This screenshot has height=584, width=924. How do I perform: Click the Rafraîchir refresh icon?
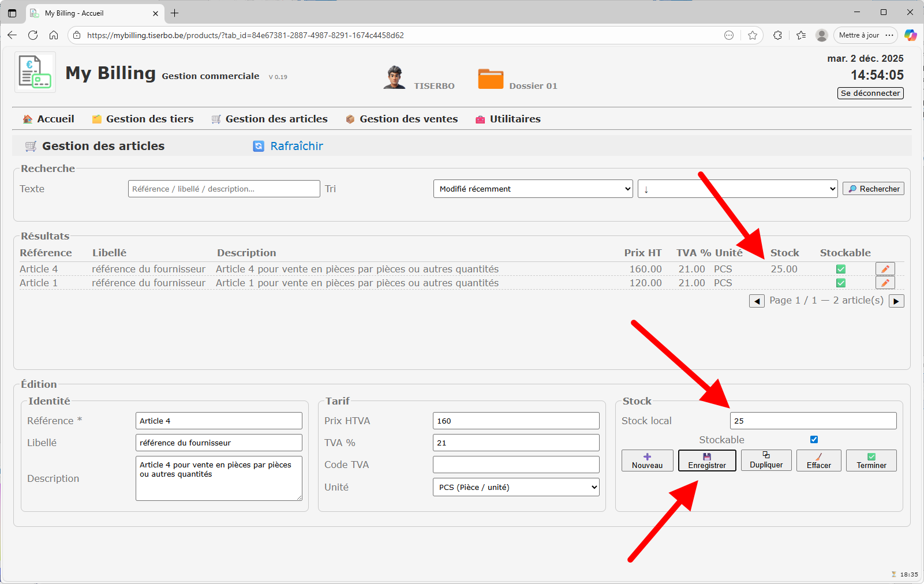point(259,147)
